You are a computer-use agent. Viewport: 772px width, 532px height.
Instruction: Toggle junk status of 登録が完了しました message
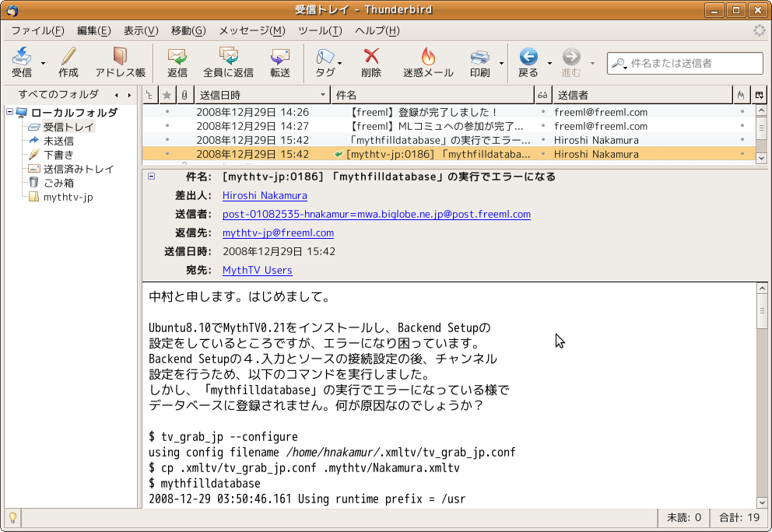[x=742, y=112]
